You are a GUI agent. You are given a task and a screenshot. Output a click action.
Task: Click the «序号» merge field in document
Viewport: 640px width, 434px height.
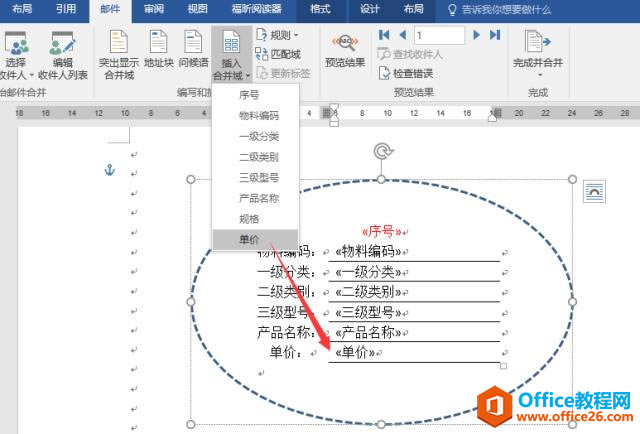coord(382,231)
